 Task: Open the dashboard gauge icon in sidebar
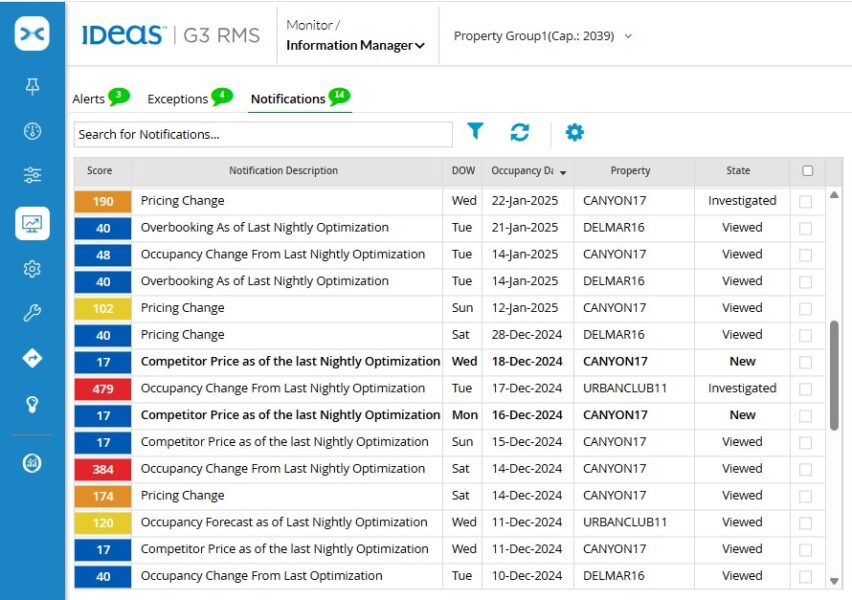(x=33, y=130)
